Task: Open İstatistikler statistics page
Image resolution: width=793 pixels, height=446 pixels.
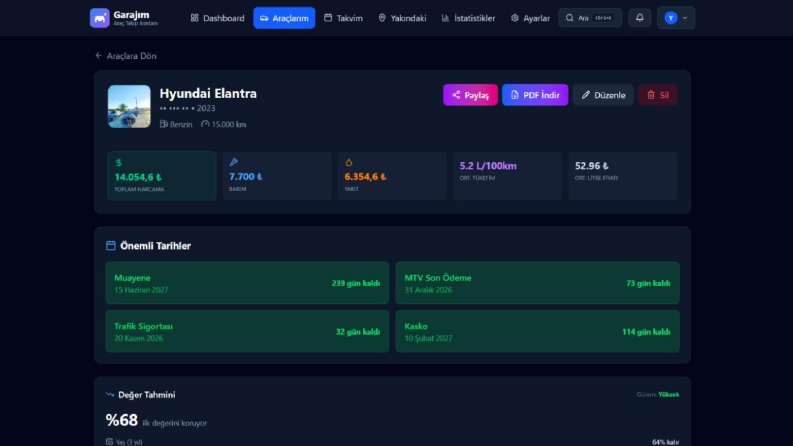Action: (468, 18)
